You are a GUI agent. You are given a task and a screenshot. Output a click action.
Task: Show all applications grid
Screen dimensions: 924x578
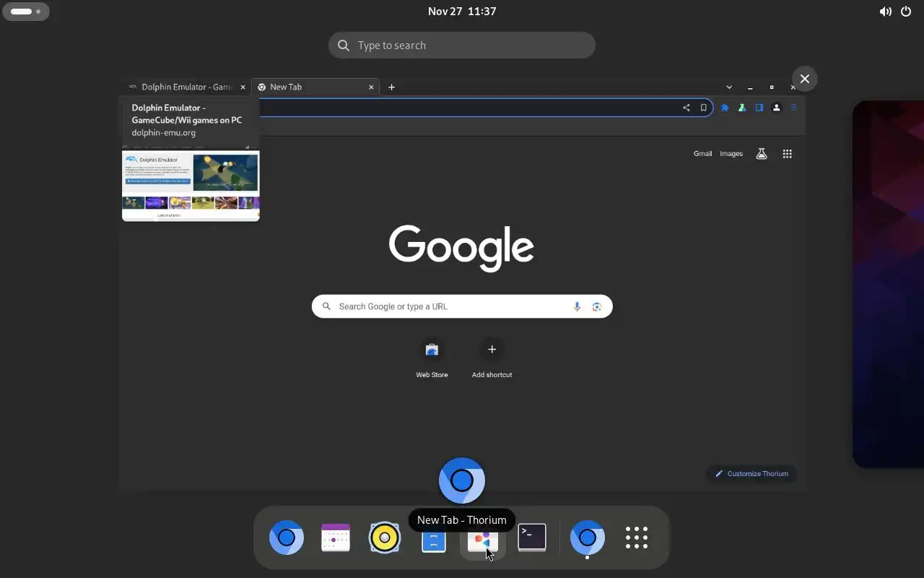point(637,538)
